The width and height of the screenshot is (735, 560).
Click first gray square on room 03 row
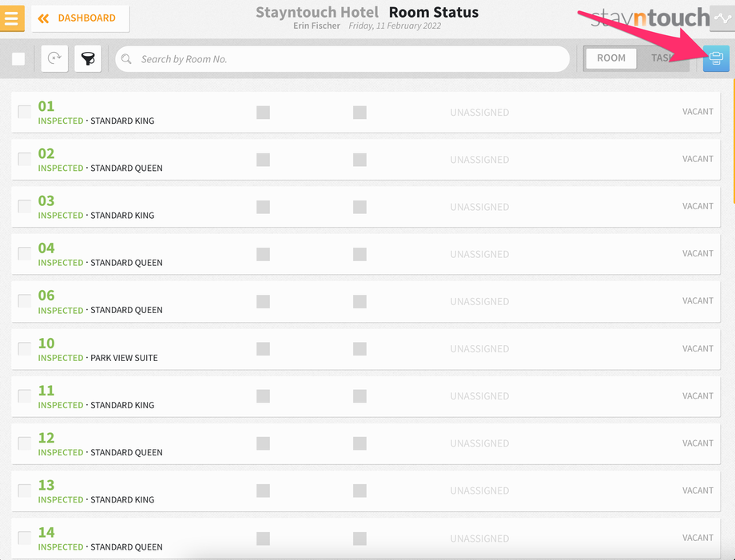pyautogui.click(x=263, y=207)
